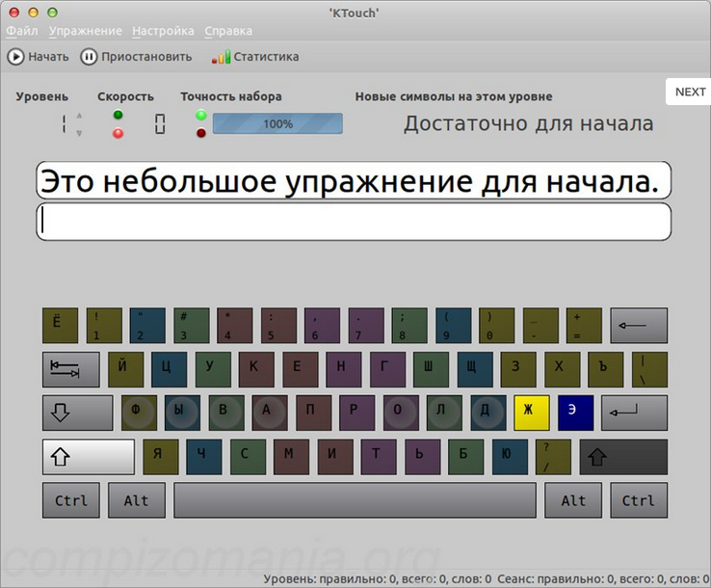Click the Я key

pos(161,457)
